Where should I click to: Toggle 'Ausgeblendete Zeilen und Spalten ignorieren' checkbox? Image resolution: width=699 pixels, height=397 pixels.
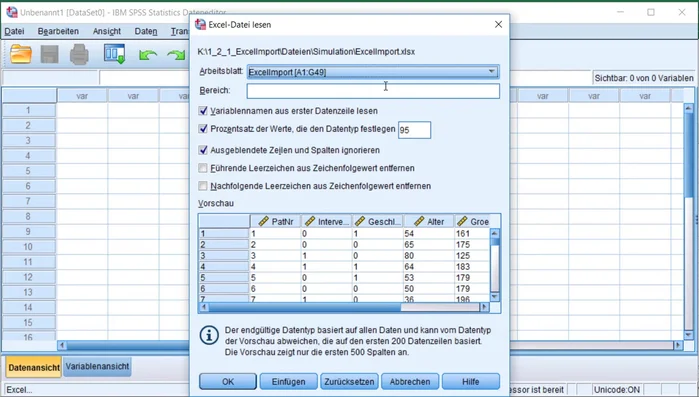(x=203, y=150)
